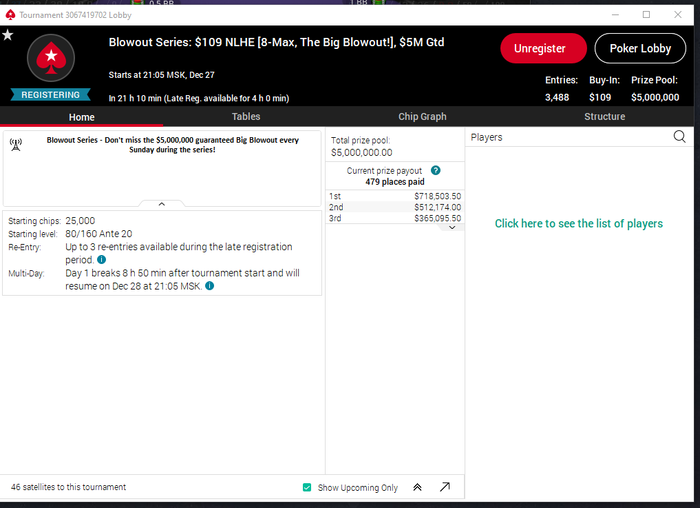Click the Blowout Series announcement message

coord(172,145)
